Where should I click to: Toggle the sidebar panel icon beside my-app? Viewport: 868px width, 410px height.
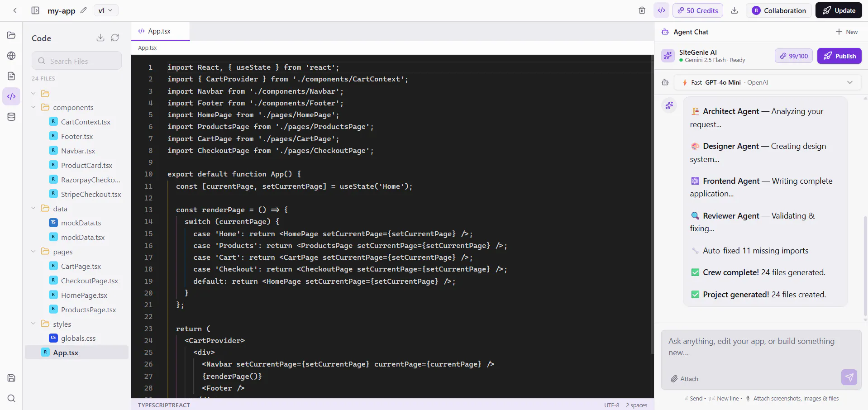[35, 10]
